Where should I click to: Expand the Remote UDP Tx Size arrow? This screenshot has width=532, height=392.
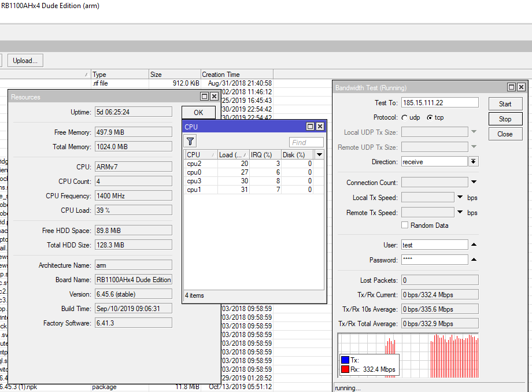click(x=474, y=147)
